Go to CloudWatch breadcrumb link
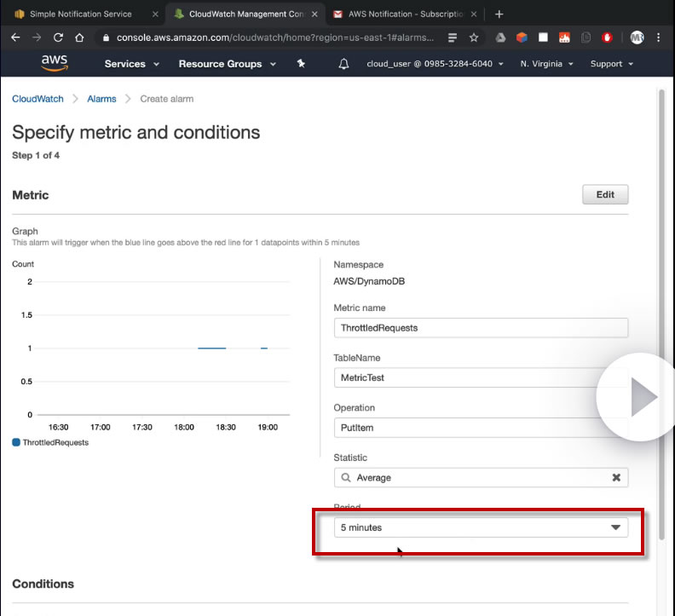Screen dimensions: 675x616 point(37,99)
